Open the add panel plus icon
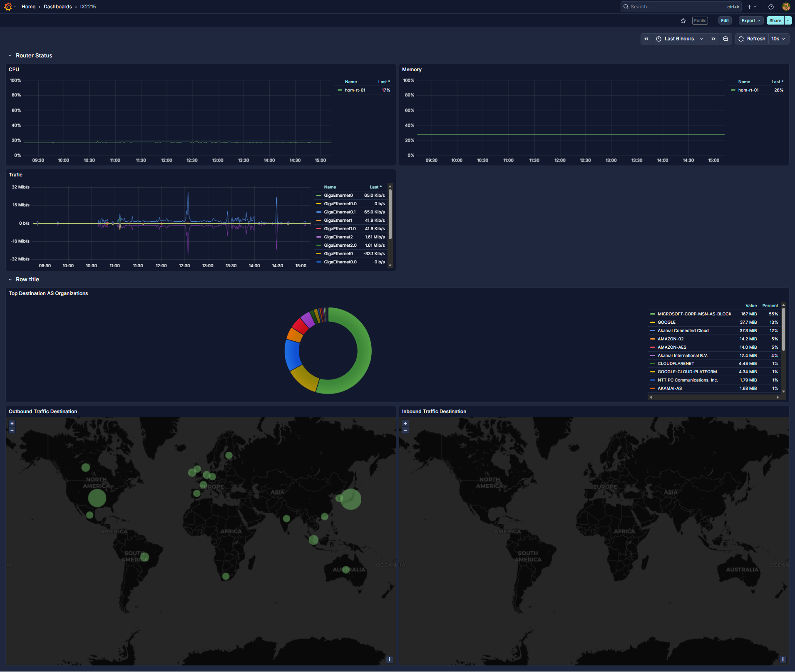The width and height of the screenshot is (795, 672). click(748, 6)
